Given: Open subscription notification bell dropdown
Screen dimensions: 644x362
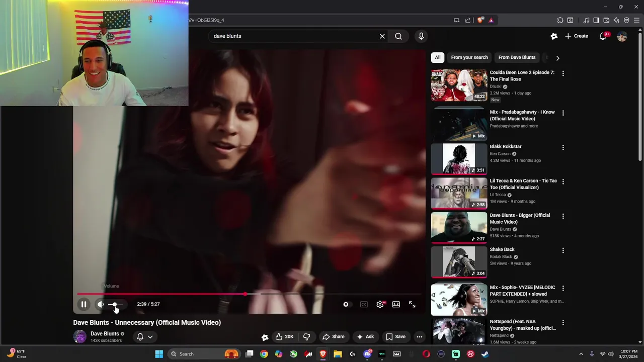Looking at the screenshot, I should pos(145,337).
